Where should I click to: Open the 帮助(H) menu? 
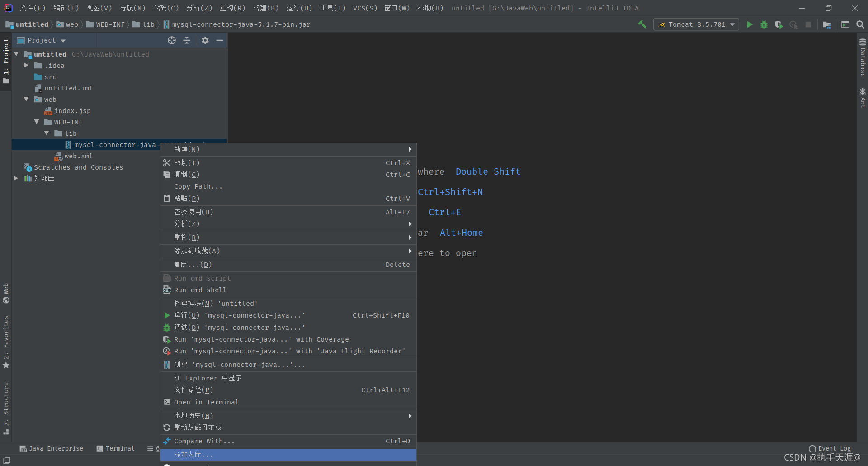coord(430,8)
